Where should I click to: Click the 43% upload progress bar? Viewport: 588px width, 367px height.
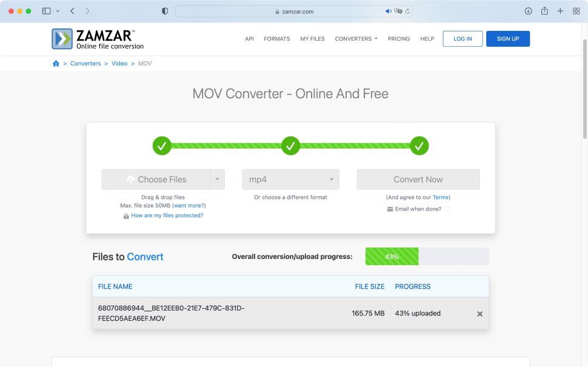click(392, 256)
